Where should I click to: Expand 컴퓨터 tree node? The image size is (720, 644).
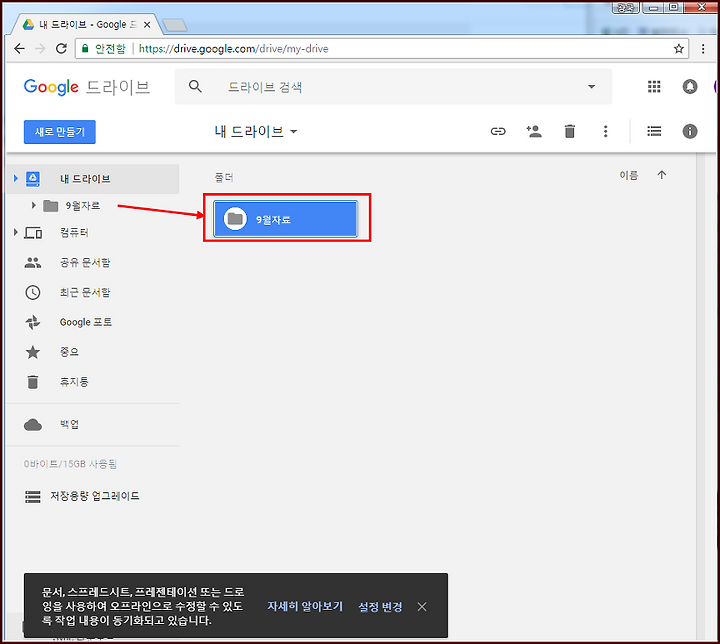click(16, 232)
